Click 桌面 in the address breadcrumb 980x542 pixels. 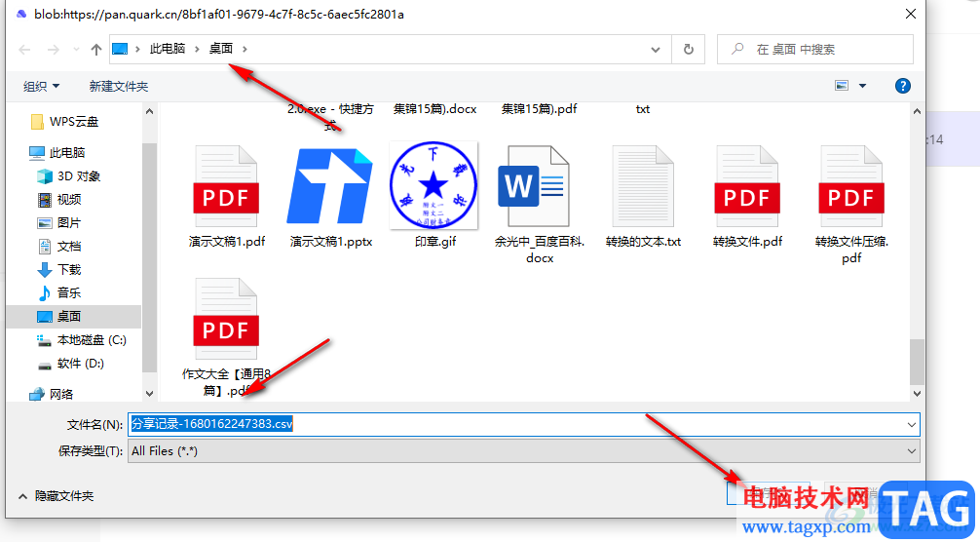point(220,49)
